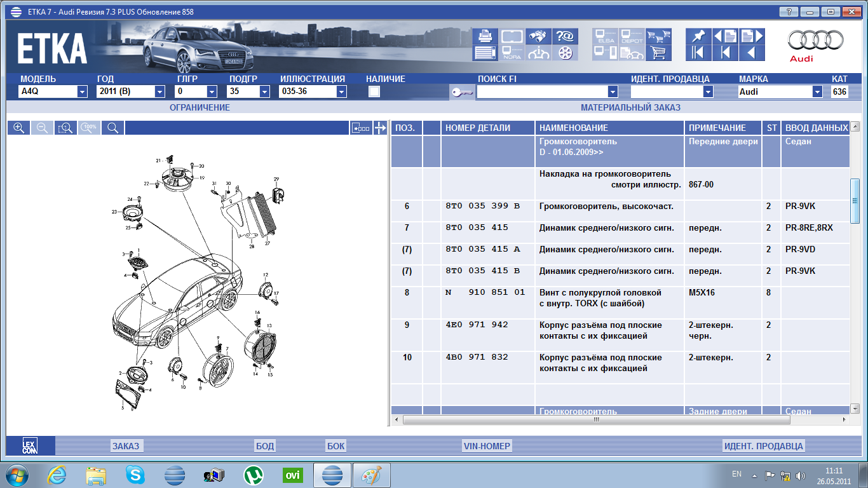
Task: Expand the ПОИСК FI dropdown
Action: pos(613,91)
